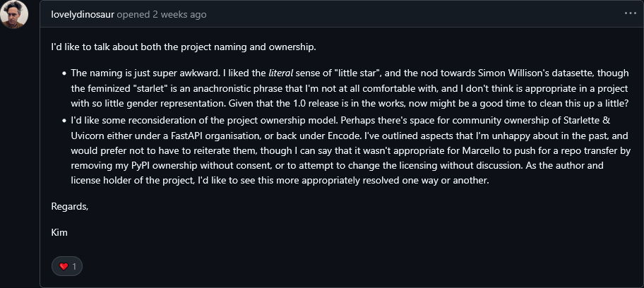Toggle the heart reaction on the comment
The width and height of the screenshot is (644, 288).
click(68, 266)
